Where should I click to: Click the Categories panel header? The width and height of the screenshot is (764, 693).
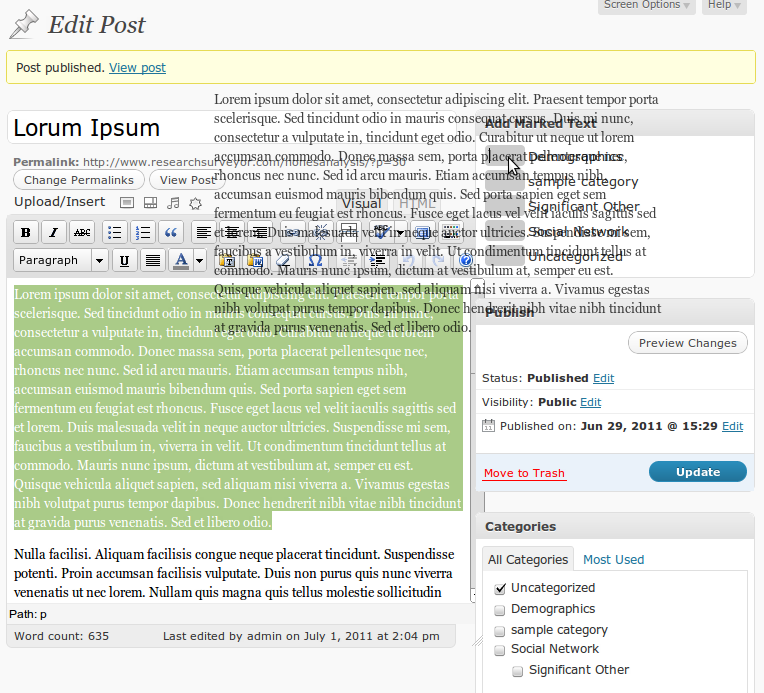pyautogui.click(x=615, y=526)
